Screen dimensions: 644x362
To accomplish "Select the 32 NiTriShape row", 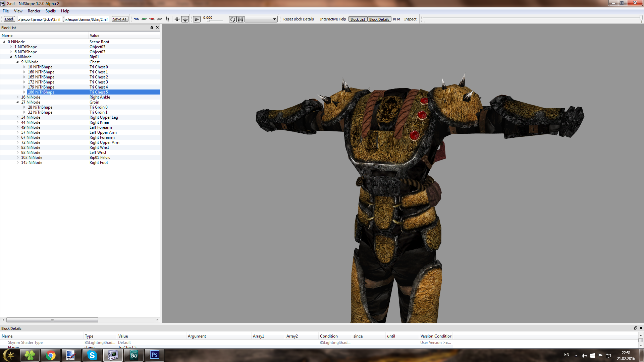I will tap(80, 112).
